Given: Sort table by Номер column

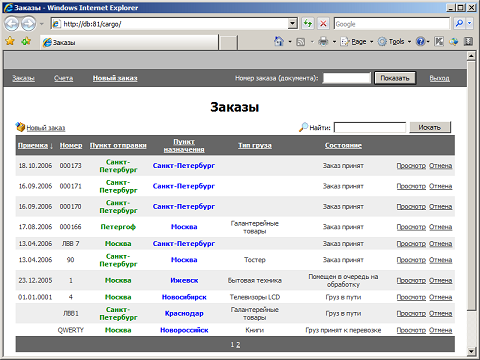Looking at the screenshot, I should click(71, 145).
